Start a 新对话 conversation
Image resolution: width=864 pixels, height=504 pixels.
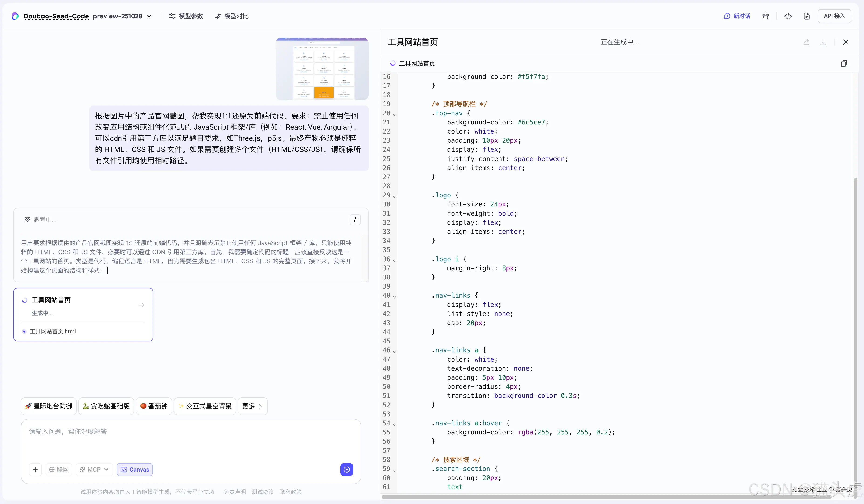tap(737, 16)
